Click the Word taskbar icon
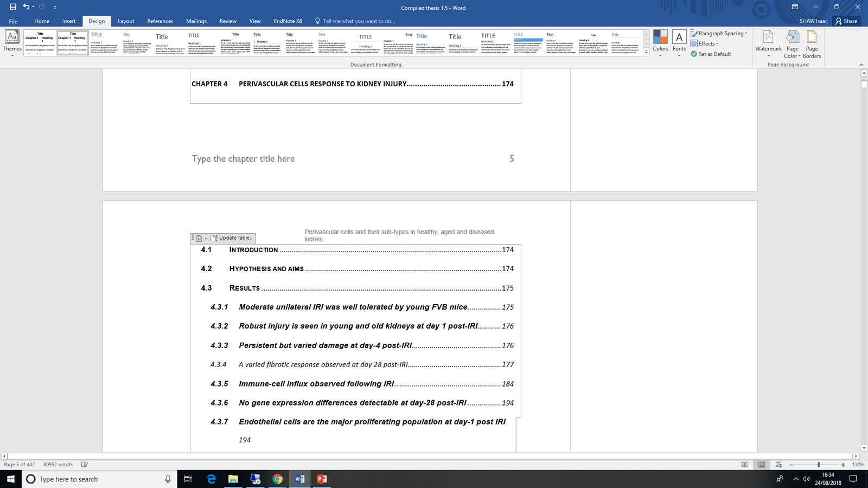The width and height of the screenshot is (868, 488). [299, 479]
